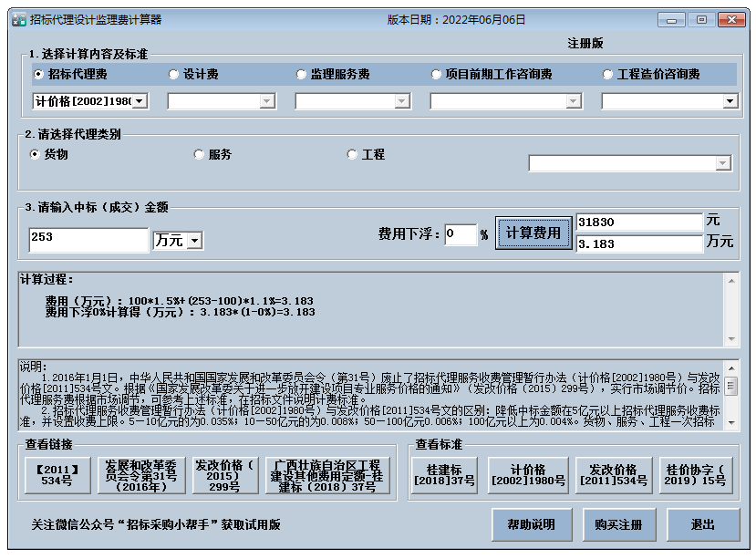Expand the empty dropdown in section 2
756x559 pixels.
pyautogui.click(x=723, y=162)
